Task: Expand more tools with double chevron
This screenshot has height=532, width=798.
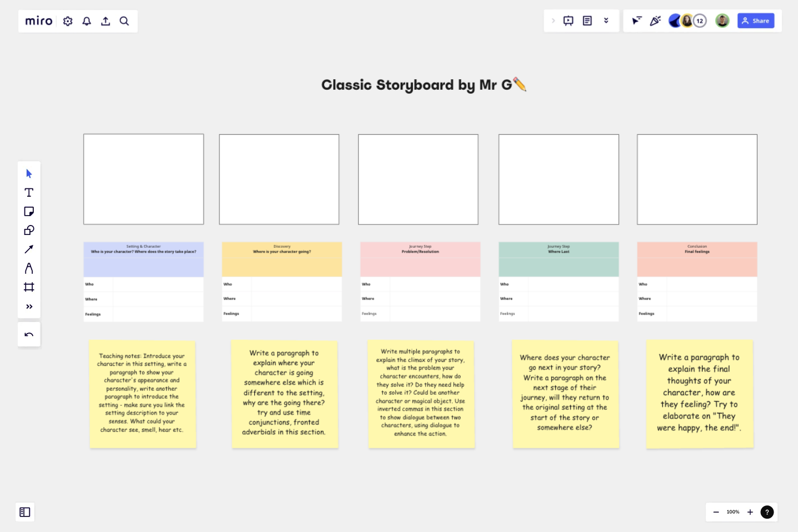Action: point(29,306)
